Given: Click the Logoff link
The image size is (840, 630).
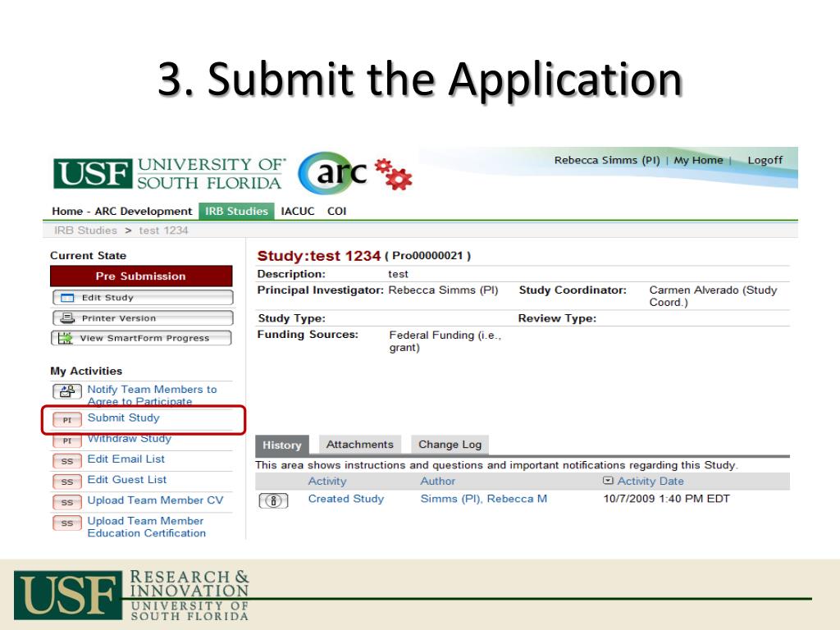Looking at the screenshot, I should click(765, 160).
